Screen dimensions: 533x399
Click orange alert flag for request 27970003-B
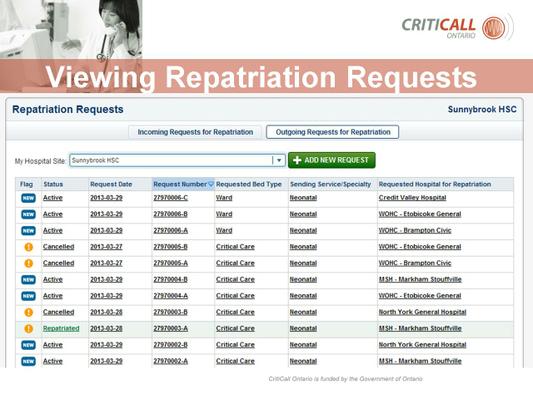pos(29,312)
